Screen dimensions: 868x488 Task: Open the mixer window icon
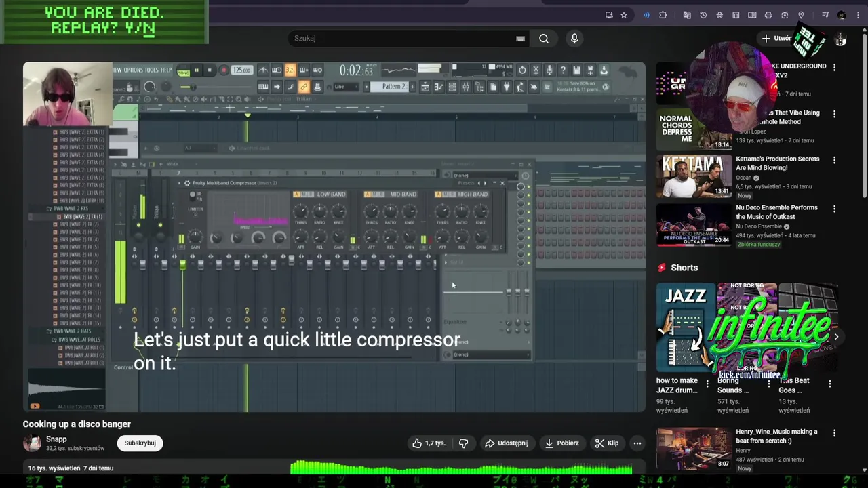465,87
